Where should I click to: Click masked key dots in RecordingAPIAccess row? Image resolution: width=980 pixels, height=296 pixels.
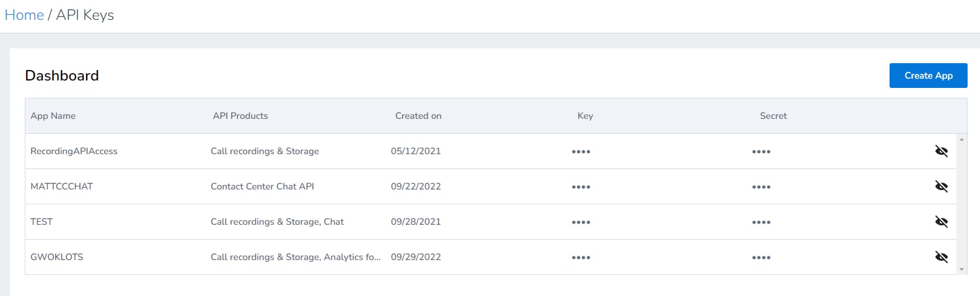point(581,152)
